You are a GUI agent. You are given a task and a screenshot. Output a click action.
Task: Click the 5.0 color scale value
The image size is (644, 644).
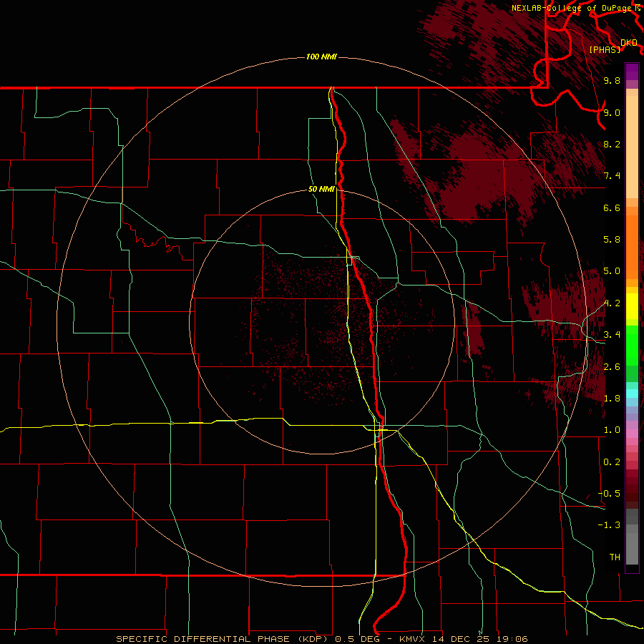(x=612, y=271)
